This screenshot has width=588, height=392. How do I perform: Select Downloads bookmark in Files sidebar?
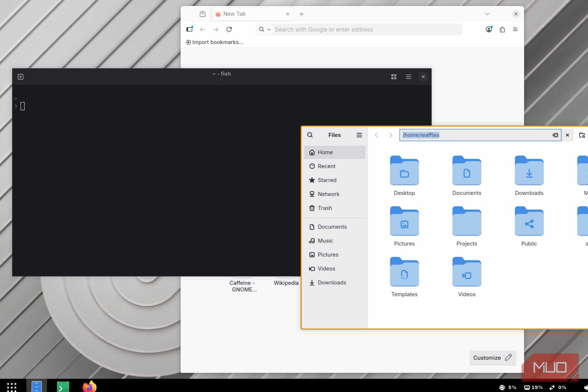click(x=335, y=283)
